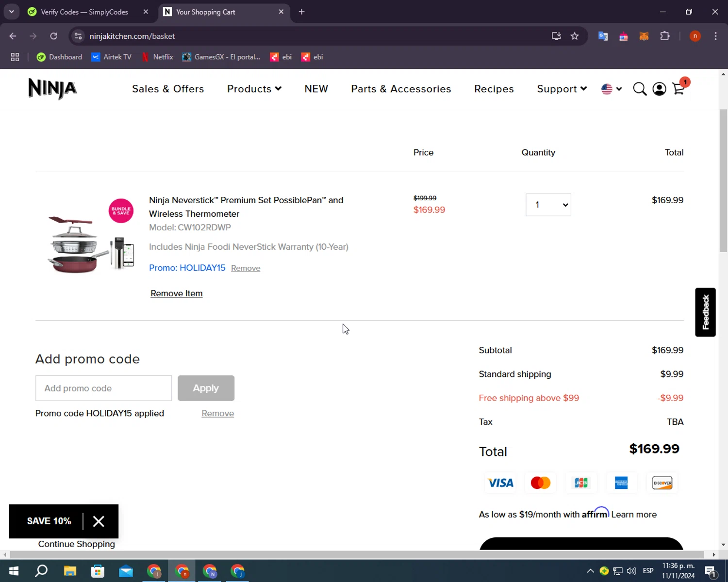This screenshot has height=582, width=728.
Task: Open a new browser tab
Action: tap(301, 12)
